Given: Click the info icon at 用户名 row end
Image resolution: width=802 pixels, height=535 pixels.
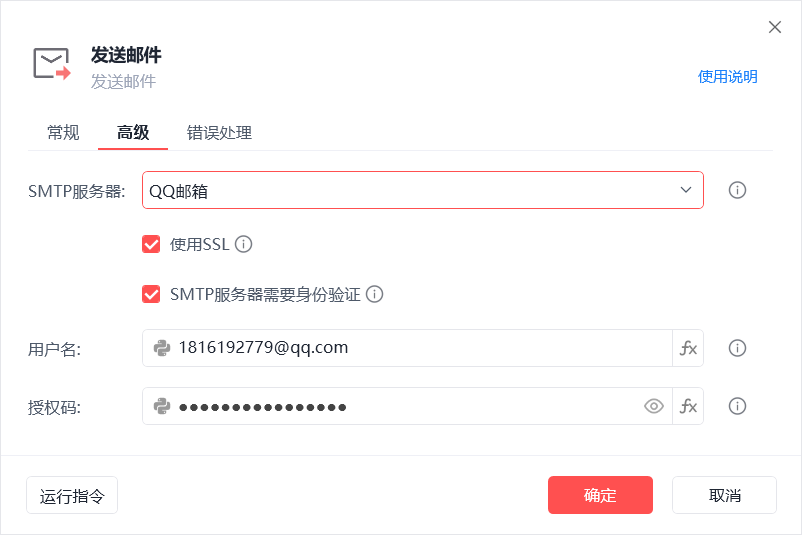Looking at the screenshot, I should pyautogui.click(x=738, y=348).
